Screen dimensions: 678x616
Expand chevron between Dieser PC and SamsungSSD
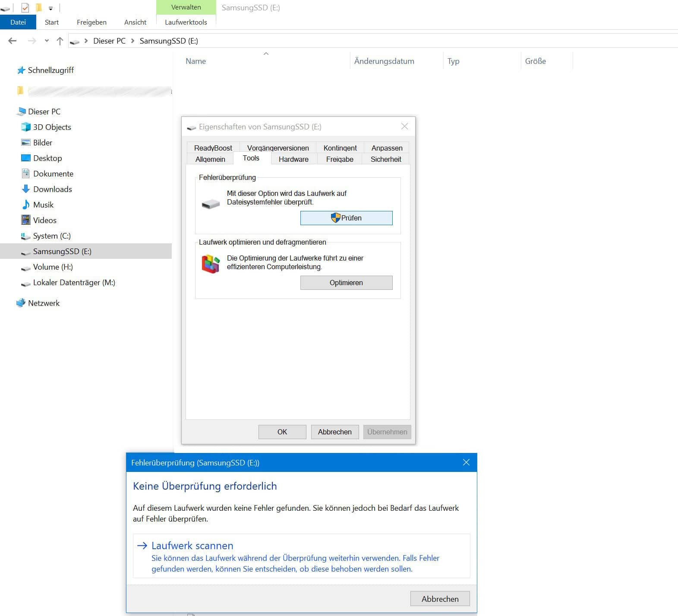(132, 41)
